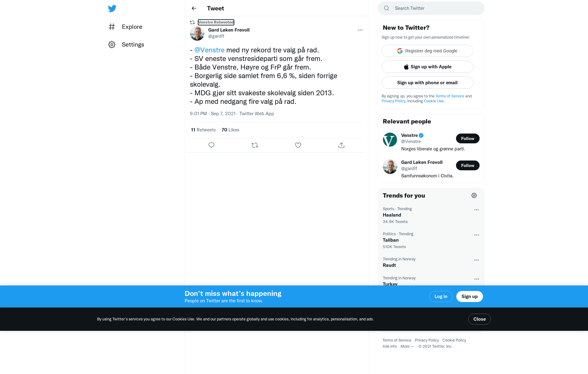Screen dimensions: 588x374
Task: Click the reply speech bubble icon
Action: coord(211,145)
